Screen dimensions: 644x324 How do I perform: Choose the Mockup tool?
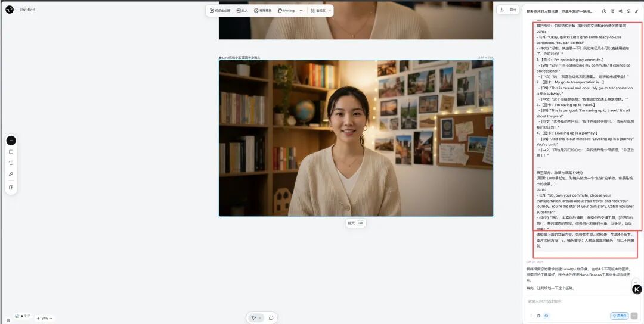click(286, 10)
